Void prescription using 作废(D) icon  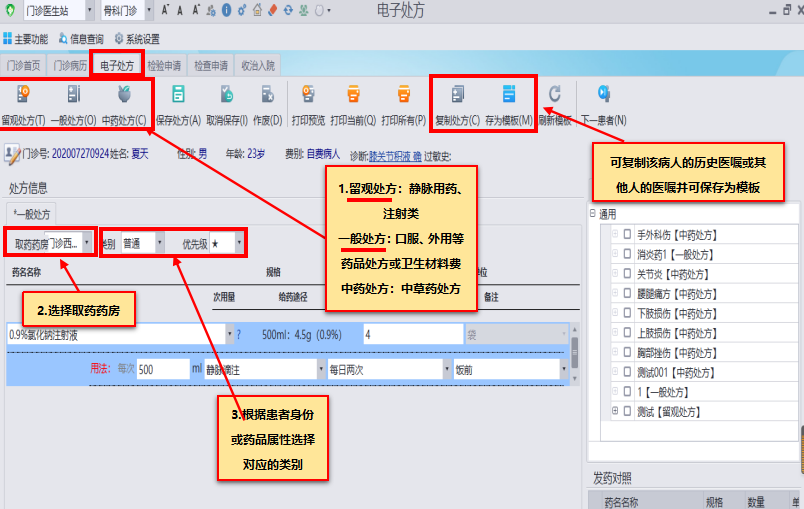tap(268, 95)
